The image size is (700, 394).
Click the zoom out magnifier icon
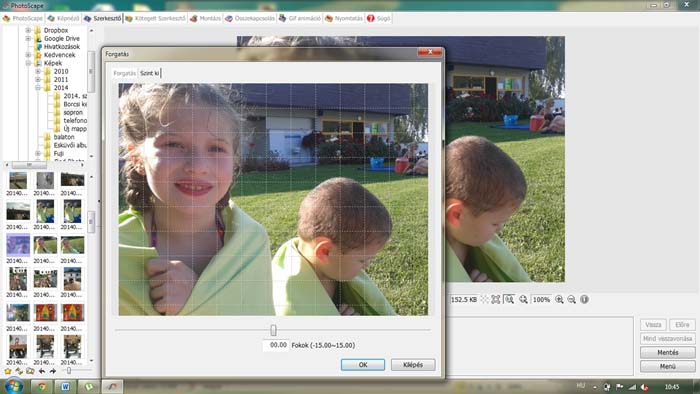571,300
